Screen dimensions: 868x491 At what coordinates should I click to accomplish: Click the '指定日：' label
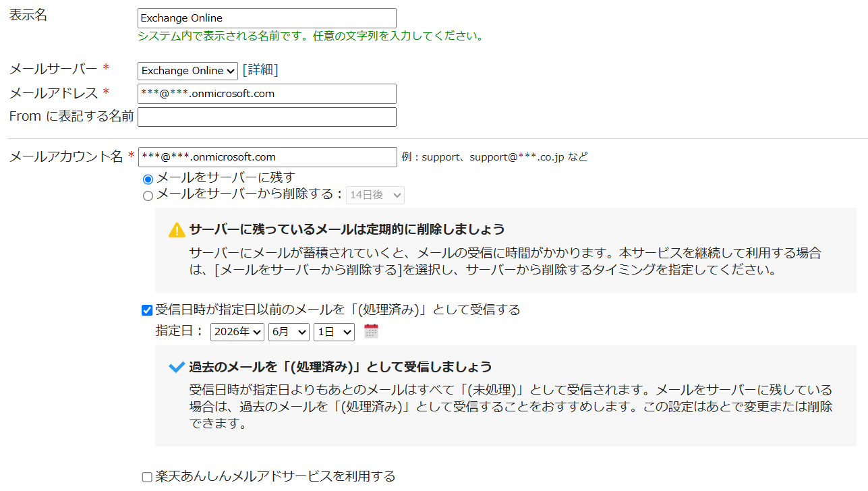180,330
